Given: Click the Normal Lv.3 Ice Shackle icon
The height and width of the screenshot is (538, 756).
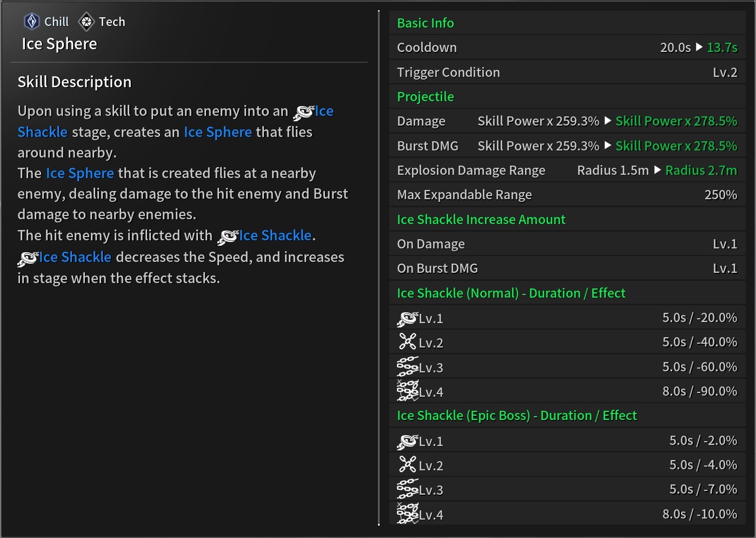Looking at the screenshot, I should coord(407,367).
